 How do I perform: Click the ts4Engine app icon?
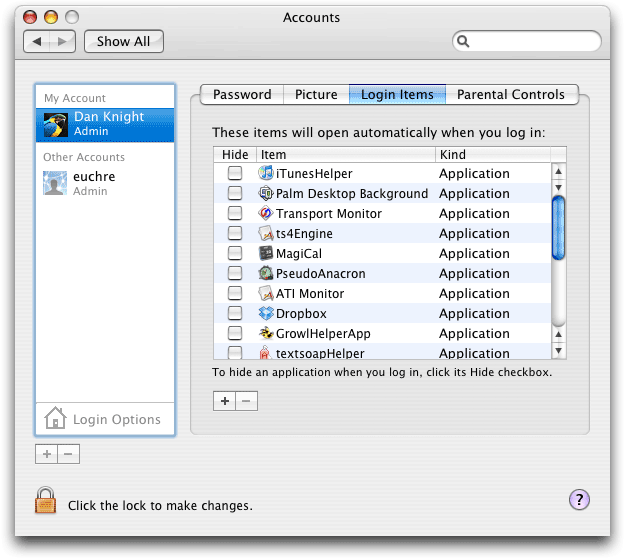(265, 233)
